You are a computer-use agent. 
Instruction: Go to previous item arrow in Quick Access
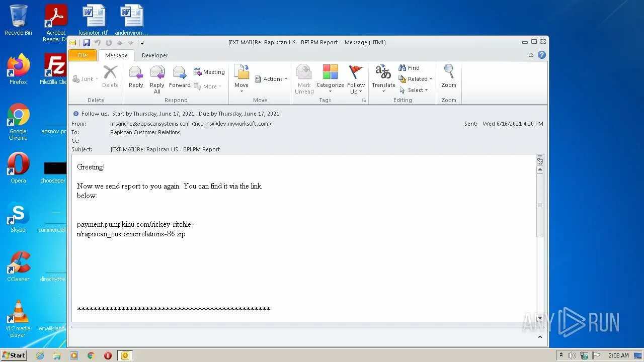119,43
